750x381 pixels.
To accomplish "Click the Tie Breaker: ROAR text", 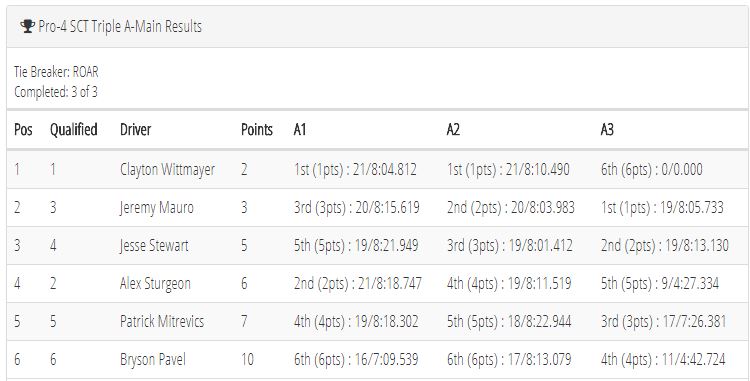I will [56, 72].
